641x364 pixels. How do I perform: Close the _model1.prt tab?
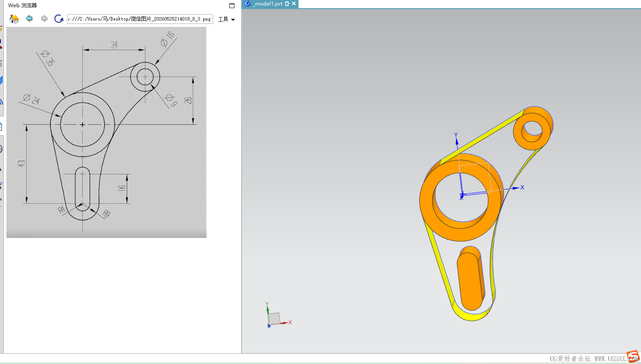click(294, 3)
